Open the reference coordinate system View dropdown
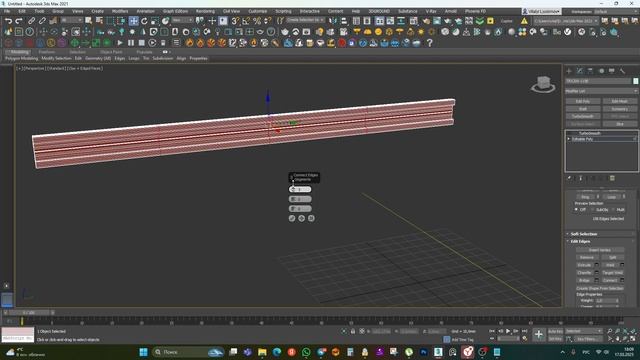640x360 pixels. (182, 20)
